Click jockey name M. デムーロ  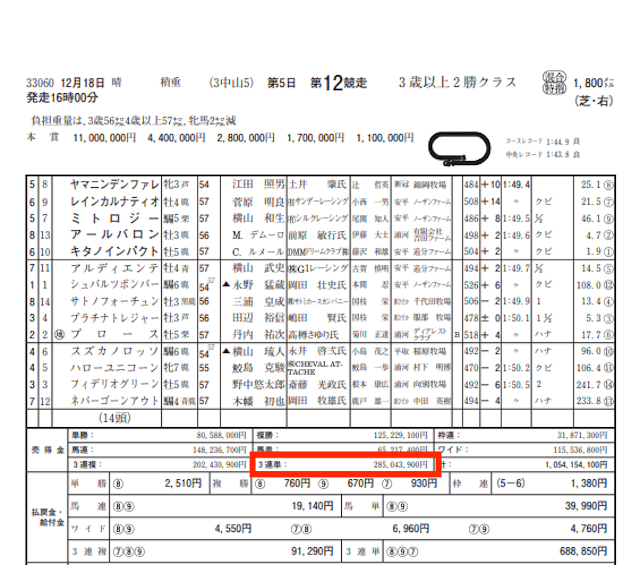[x=258, y=235]
